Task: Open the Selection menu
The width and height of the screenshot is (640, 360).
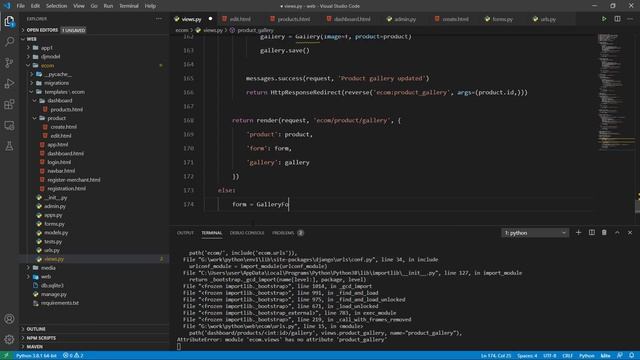Action: pyautogui.click(x=56, y=6)
